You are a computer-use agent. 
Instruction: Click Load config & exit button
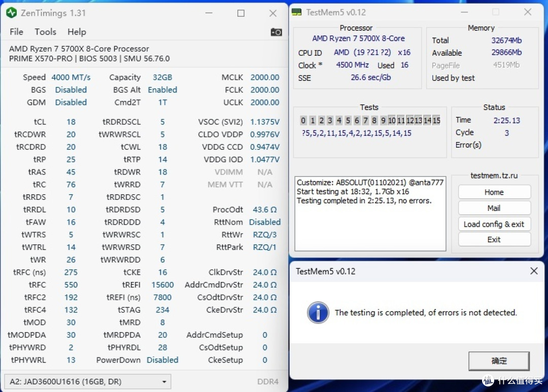494,224
